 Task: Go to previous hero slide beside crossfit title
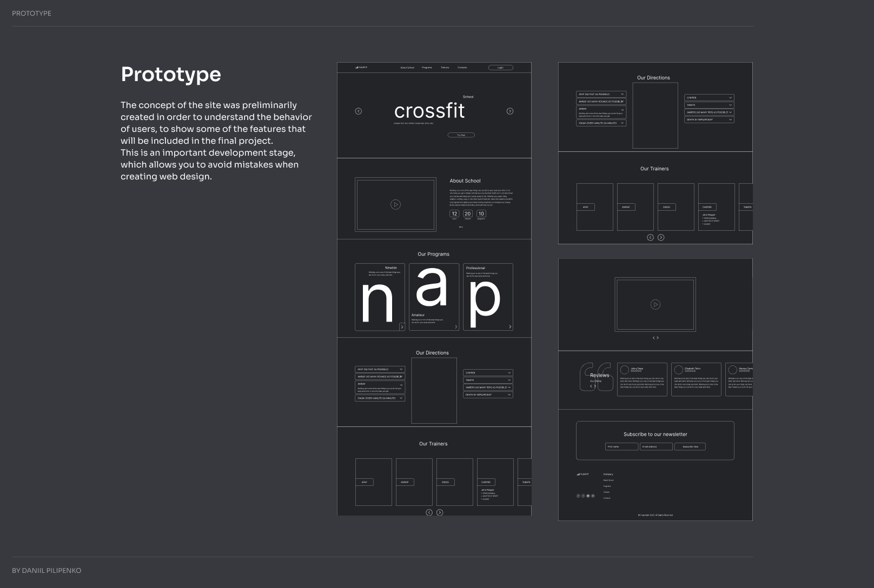pyautogui.click(x=358, y=111)
